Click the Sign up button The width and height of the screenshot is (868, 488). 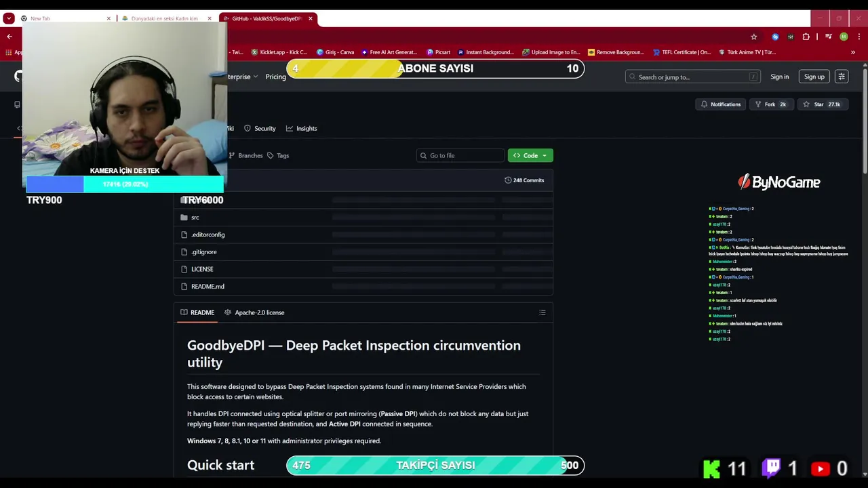coord(814,77)
